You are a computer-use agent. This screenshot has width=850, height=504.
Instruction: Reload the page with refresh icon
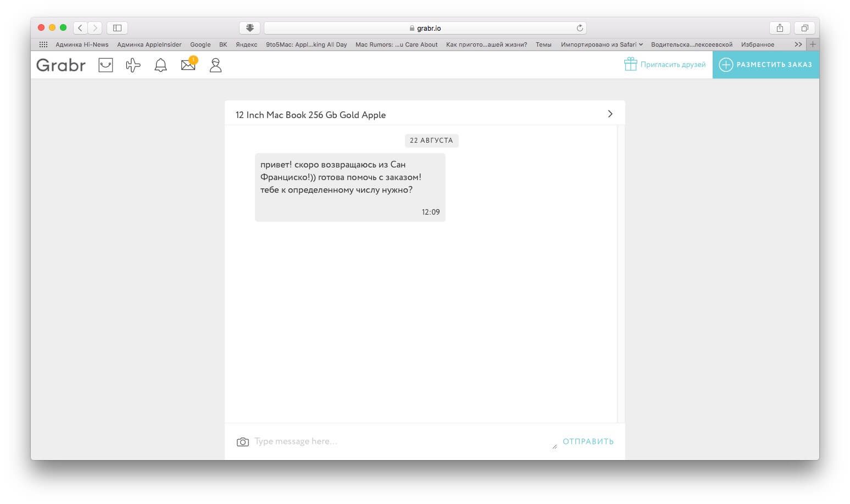coord(579,28)
